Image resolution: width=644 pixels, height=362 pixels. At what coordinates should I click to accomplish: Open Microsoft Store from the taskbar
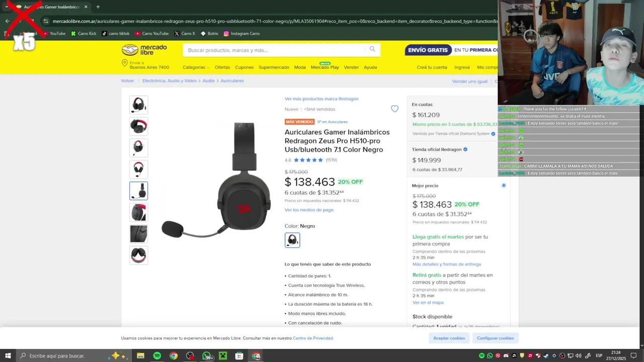pos(239,355)
